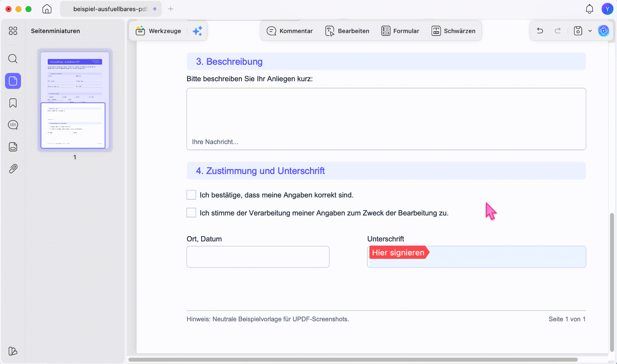Screen dimensions: 617x364
Task: Click the vertical scrollbar of document
Action: point(612,282)
